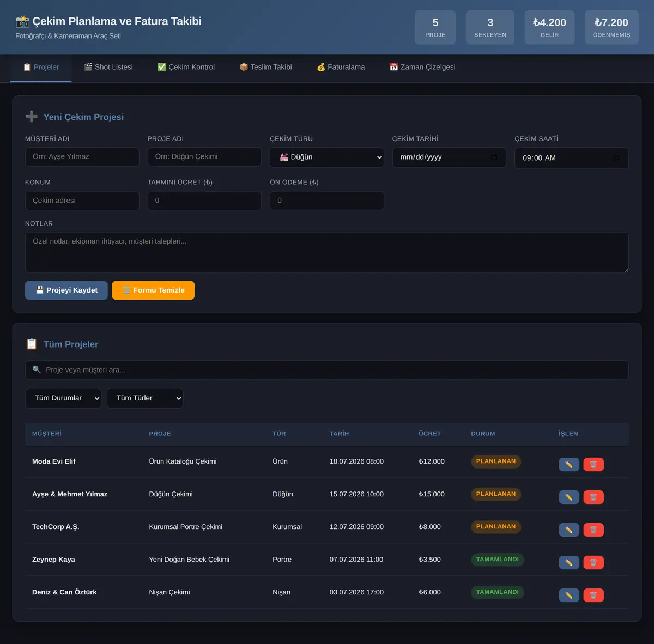The image size is (654, 644).
Task: Delete the TechCorp A.Ş. project
Action: click(x=594, y=530)
